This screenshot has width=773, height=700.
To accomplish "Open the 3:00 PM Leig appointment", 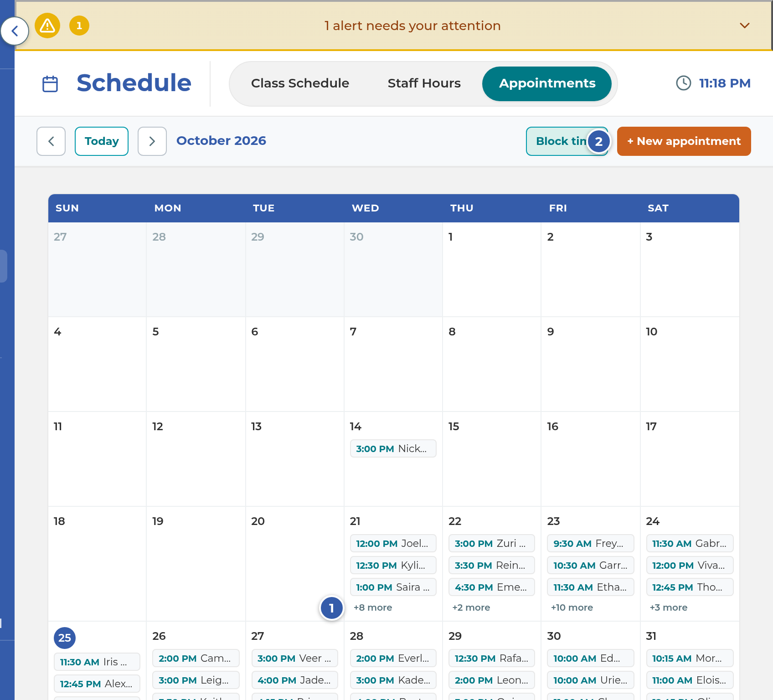I will coord(196,680).
